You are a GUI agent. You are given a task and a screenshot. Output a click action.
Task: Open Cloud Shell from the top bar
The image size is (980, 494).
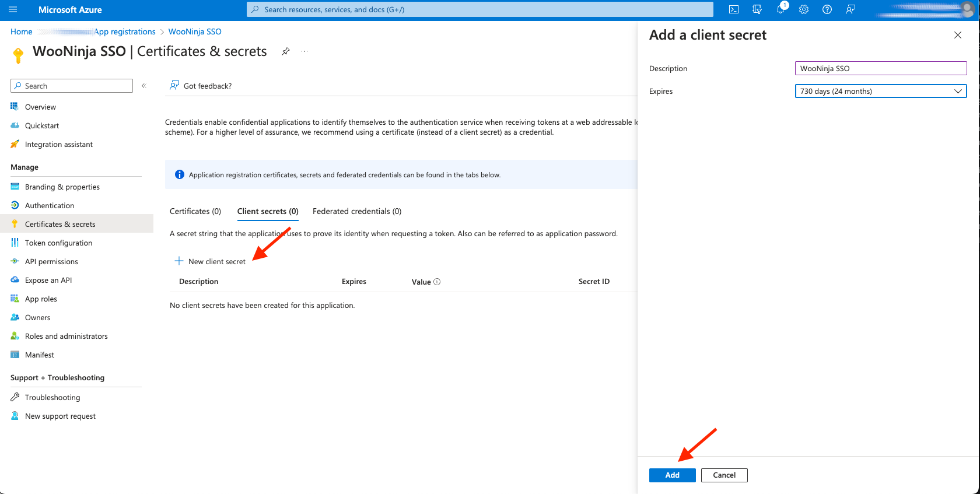734,9
